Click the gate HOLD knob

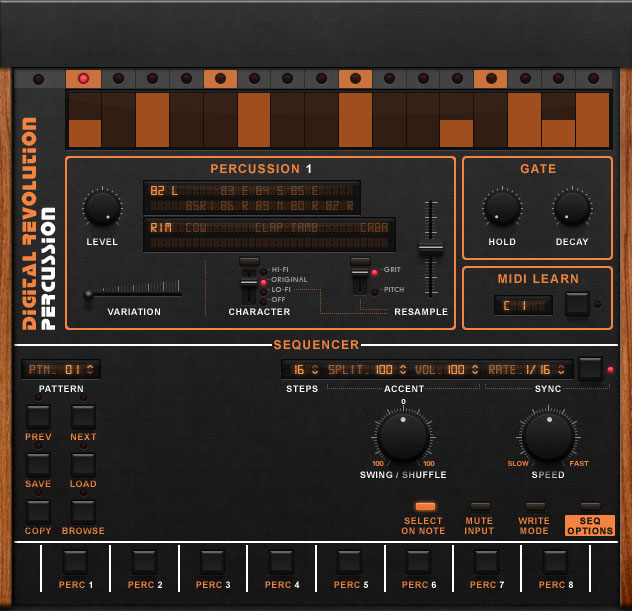tap(502, 209)
